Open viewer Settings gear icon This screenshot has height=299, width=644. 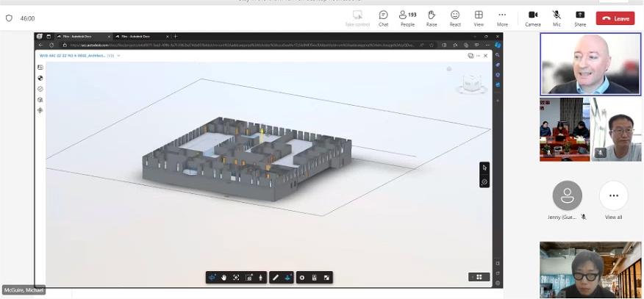[302, 277]
